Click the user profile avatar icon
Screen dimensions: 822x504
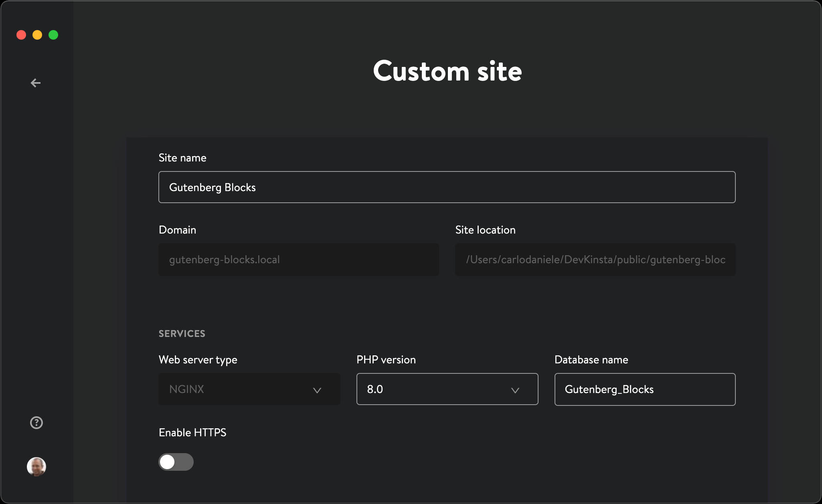coord(36,466)
